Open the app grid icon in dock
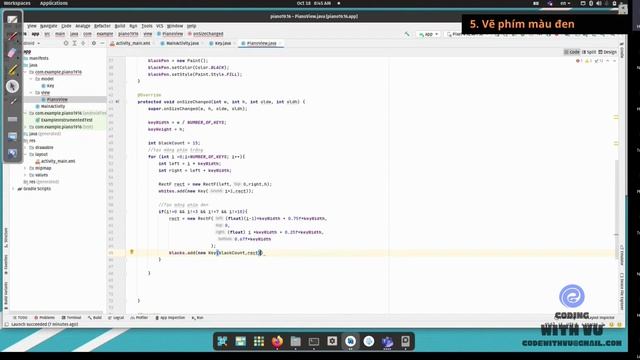 coord(259,341)
